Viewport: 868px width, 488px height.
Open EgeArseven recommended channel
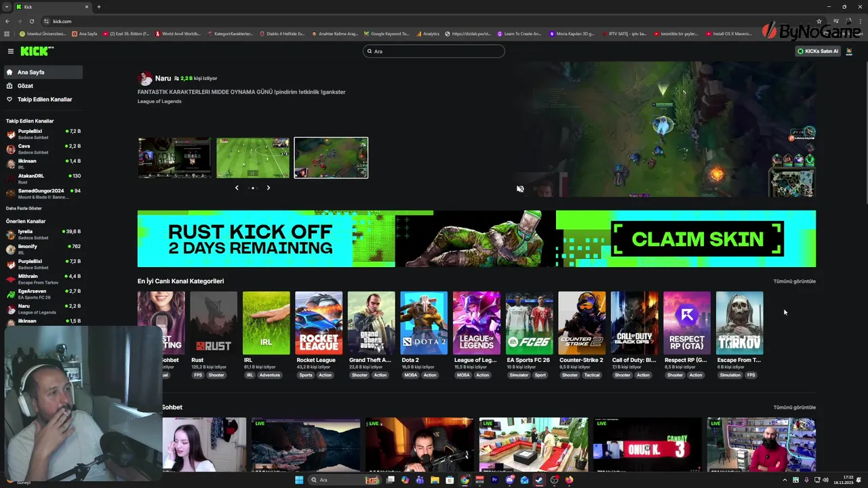pos(43,293)
